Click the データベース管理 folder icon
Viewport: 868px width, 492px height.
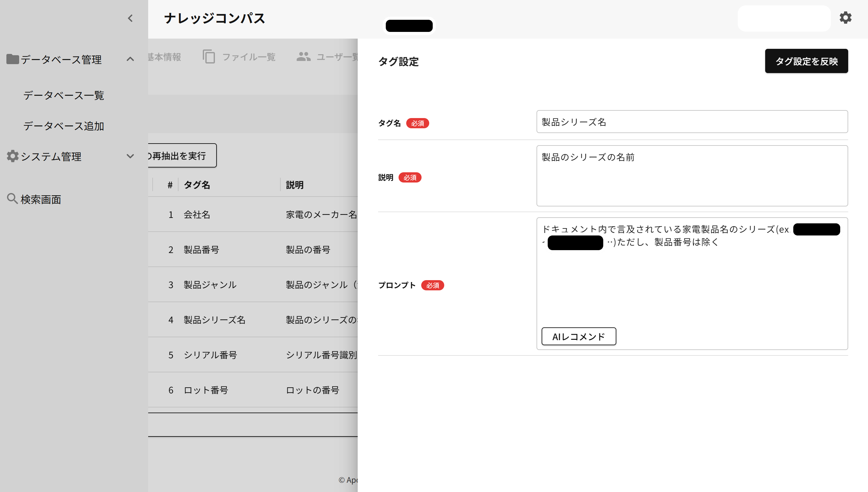pos(12,59)
